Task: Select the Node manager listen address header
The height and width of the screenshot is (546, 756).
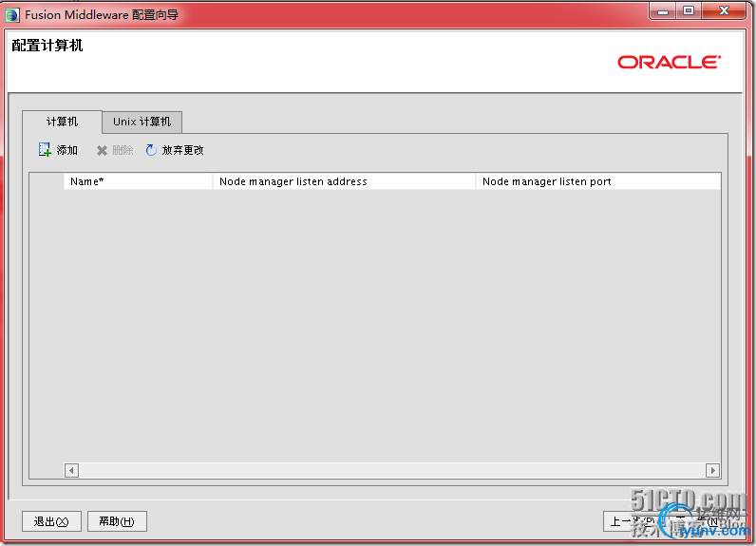Action: click(x=344, y=181)
